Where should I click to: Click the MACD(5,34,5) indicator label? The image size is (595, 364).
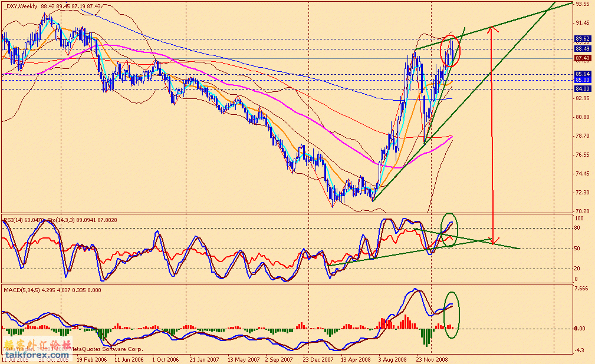point(52,290)
